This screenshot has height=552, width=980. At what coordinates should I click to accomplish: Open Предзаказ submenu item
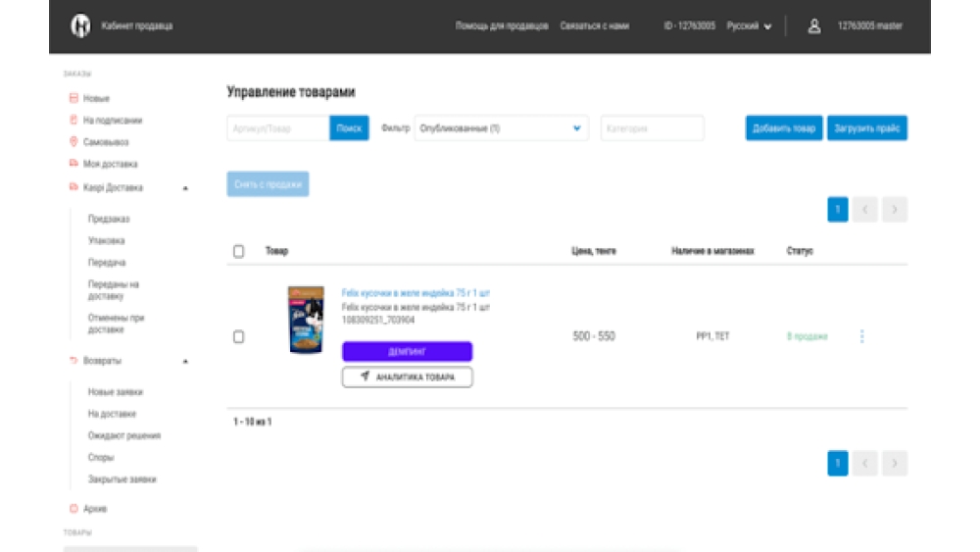[x=109, y=219]
